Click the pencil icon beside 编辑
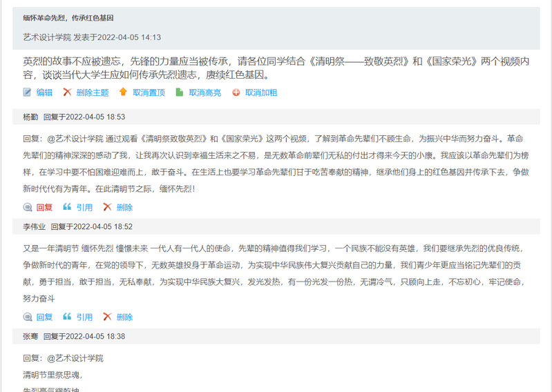The width and height of the screenshot is (552, 392). tap(27, 92)
